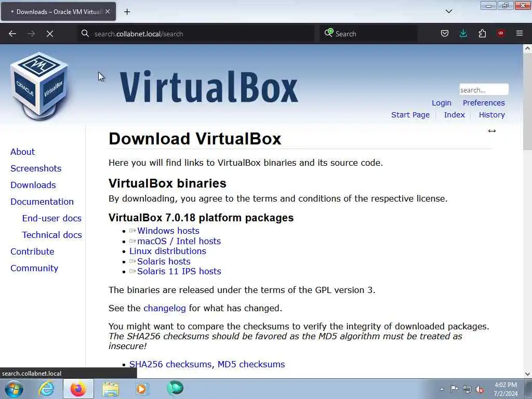Open the changelog link

point(165,308)
